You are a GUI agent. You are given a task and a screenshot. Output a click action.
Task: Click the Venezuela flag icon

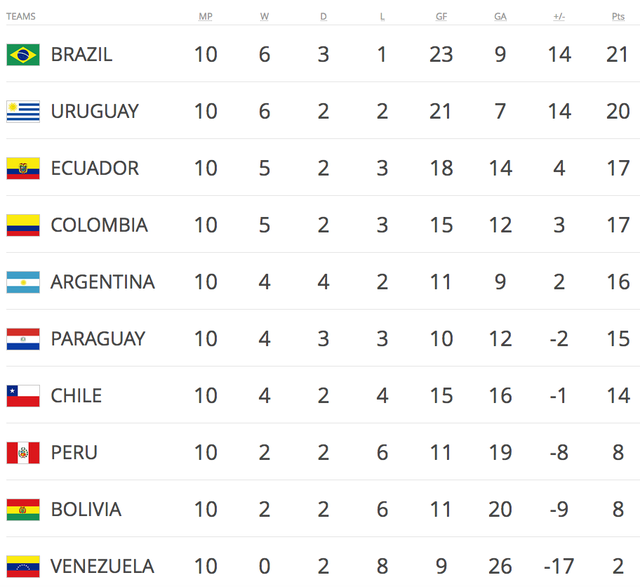coord(23,566)
